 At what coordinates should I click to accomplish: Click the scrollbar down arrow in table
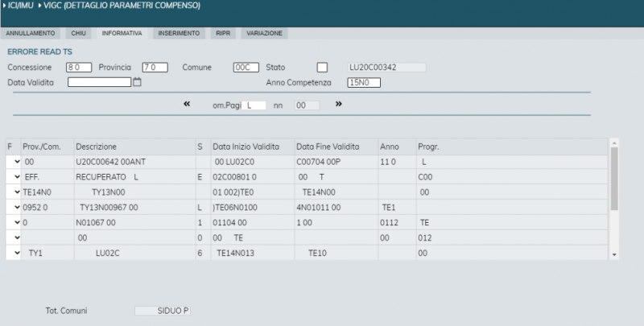pyautogui.click(x=615, y=254)
